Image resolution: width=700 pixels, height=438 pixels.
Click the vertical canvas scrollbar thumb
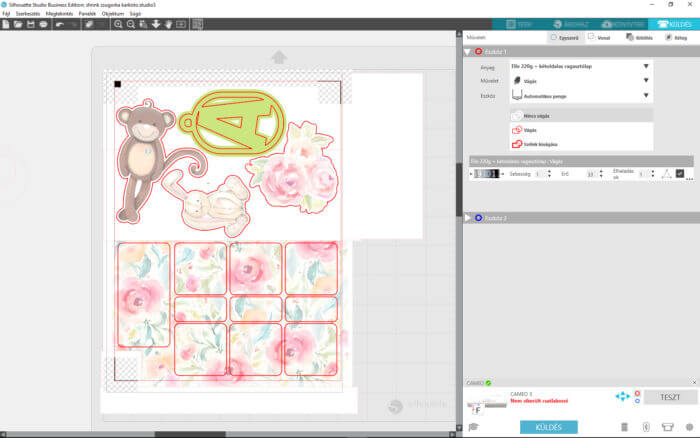tap(459, 190)
